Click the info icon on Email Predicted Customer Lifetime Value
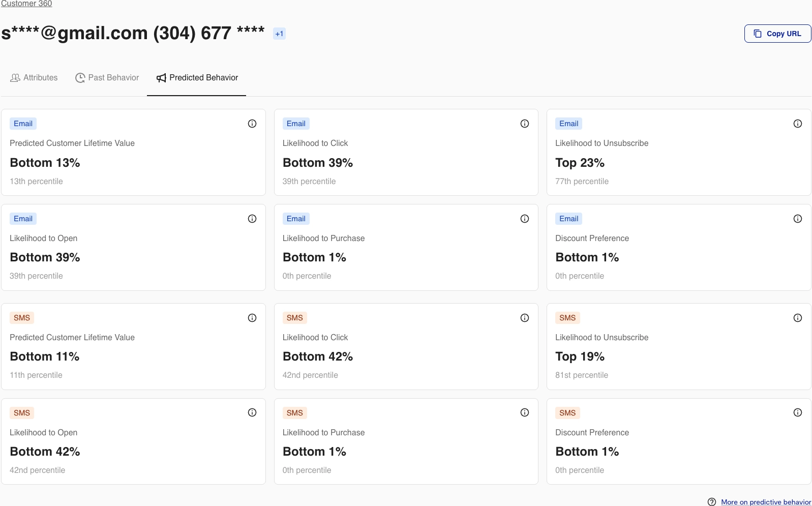This screenshot has height=506, width=812. click(252, 124)
